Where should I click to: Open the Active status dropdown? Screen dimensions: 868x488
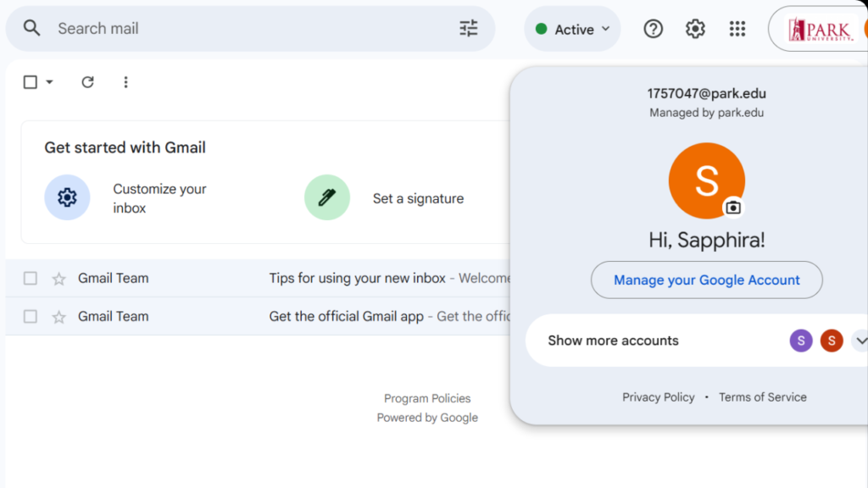572,28
